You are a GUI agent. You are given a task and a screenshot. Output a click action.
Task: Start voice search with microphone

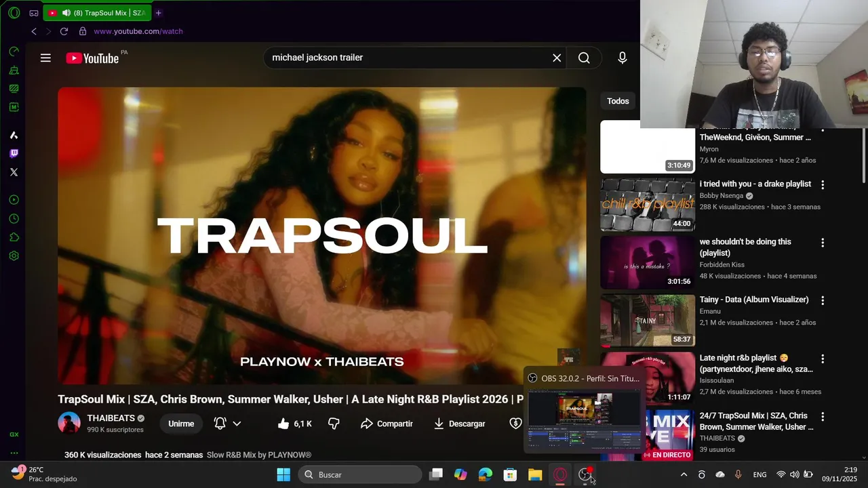point(623,58)
